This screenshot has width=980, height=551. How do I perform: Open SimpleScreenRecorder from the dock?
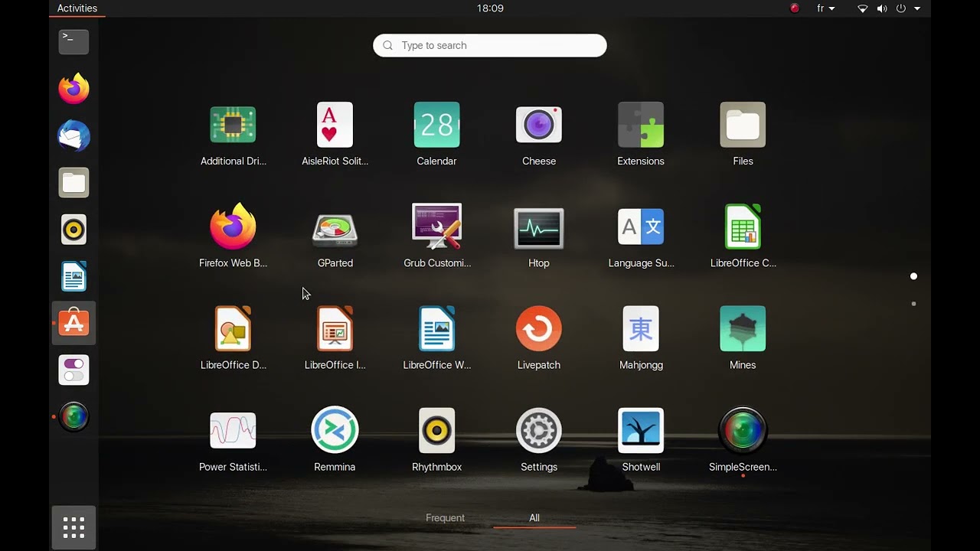[x=74, y=417]
